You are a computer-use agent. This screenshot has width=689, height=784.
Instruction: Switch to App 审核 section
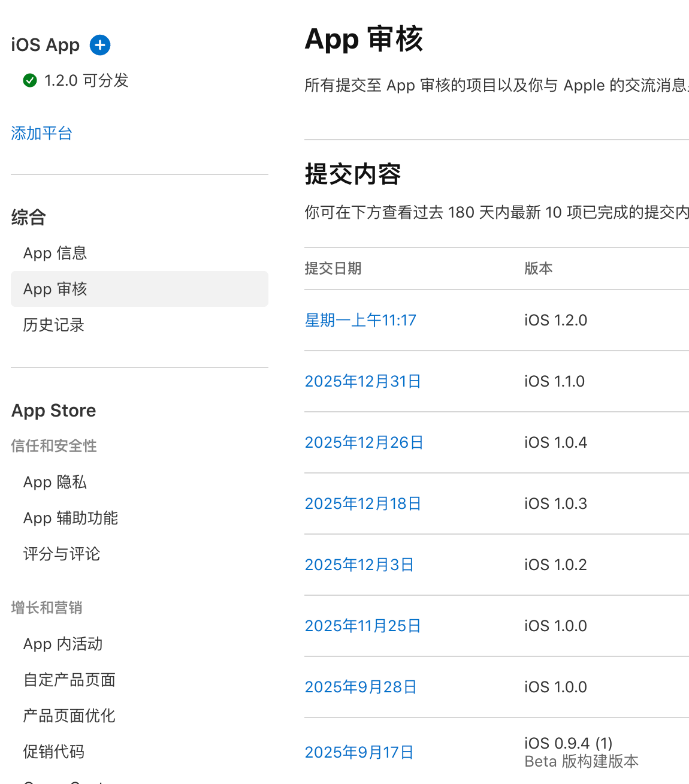(55, 289)
